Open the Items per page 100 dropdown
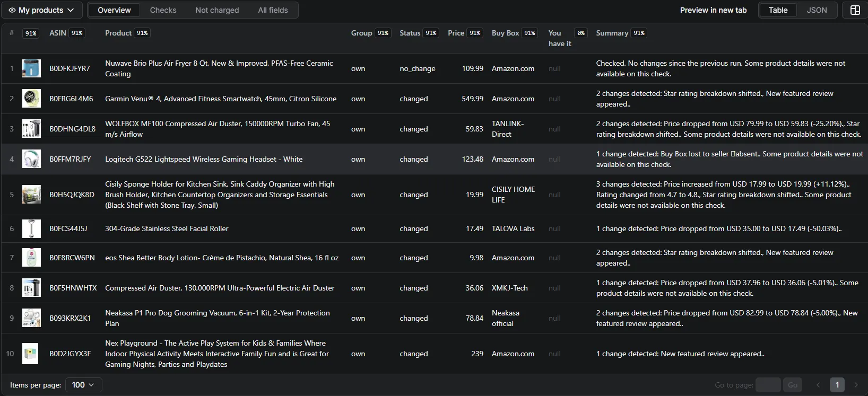This screenshot has height=396, width=868. (83, 385)
